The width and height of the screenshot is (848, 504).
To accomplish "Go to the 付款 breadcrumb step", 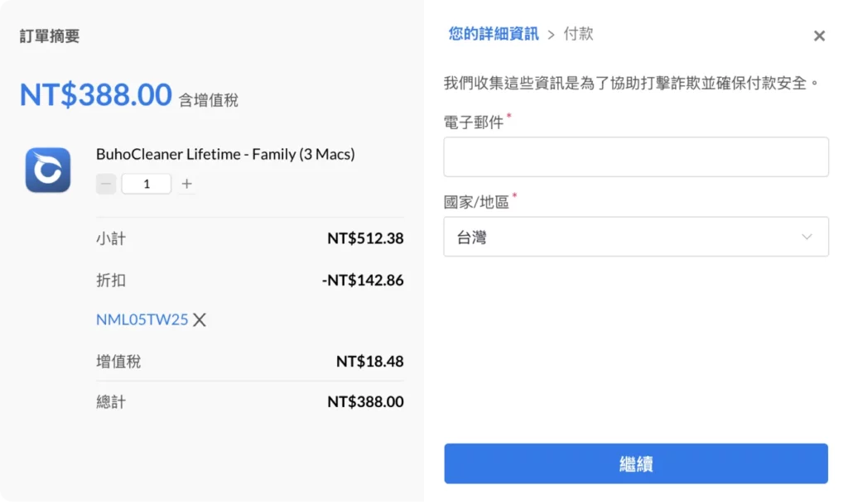I will pyautogui.click(x=578, y=34).
